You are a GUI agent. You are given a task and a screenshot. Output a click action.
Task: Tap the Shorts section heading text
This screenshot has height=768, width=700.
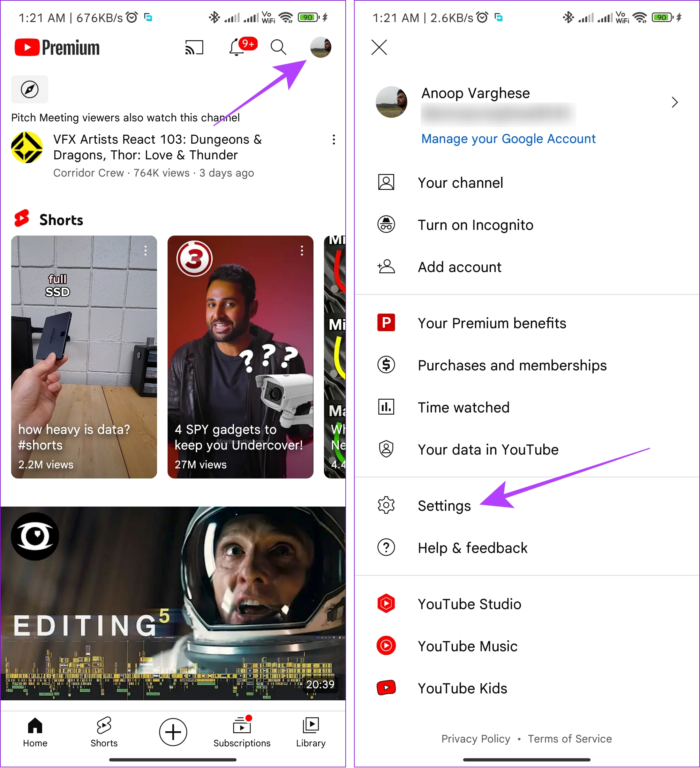61,220
